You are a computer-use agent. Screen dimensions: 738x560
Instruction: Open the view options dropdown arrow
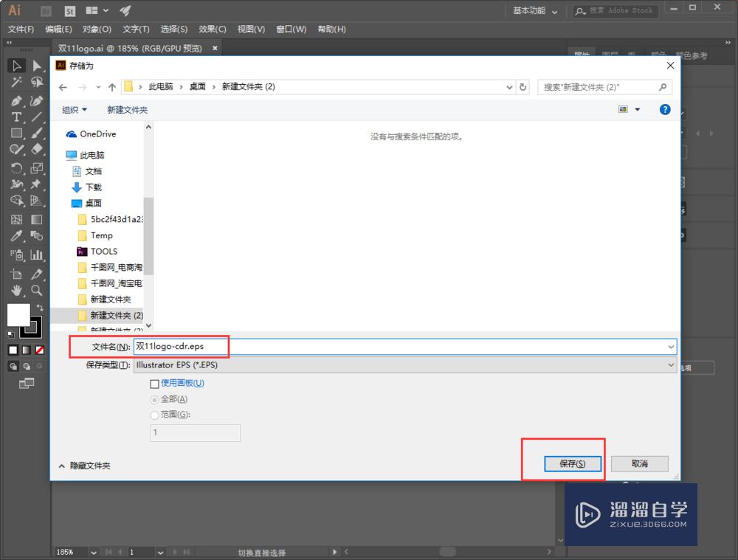[638, 110]
